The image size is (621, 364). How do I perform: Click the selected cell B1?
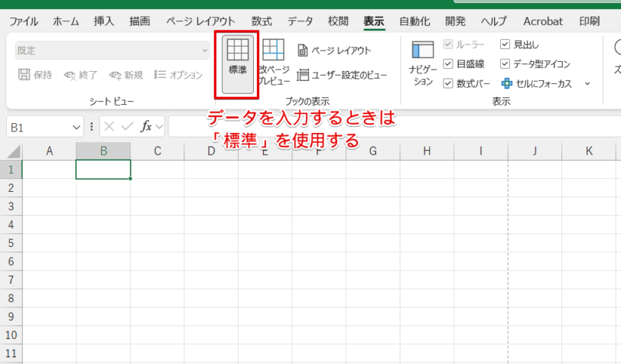click(103, 170)
